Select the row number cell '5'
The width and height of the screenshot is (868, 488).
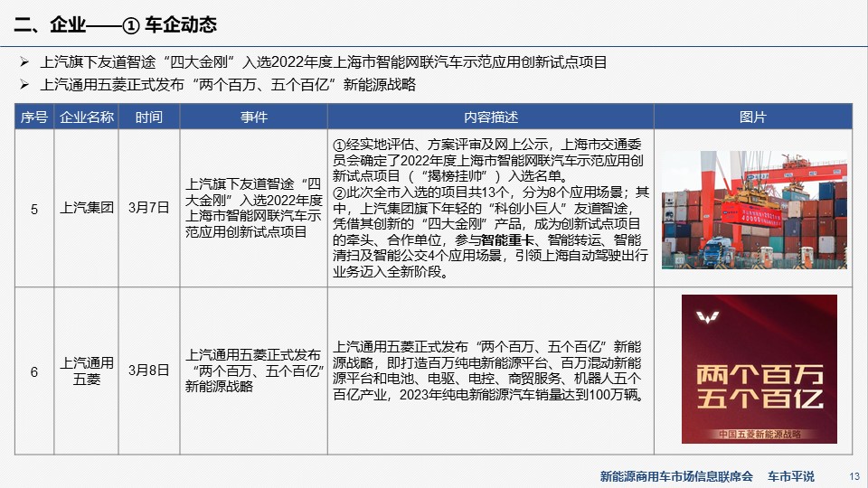[34, 209]
